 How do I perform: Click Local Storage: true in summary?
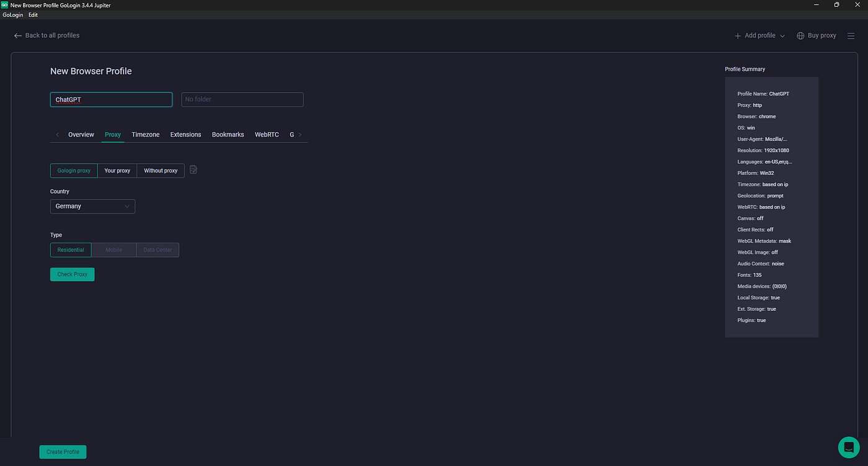click(x=759, y=298)
